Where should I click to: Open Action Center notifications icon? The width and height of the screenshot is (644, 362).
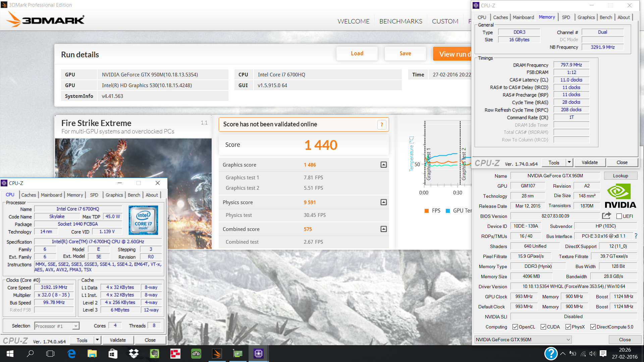point(603,354)
